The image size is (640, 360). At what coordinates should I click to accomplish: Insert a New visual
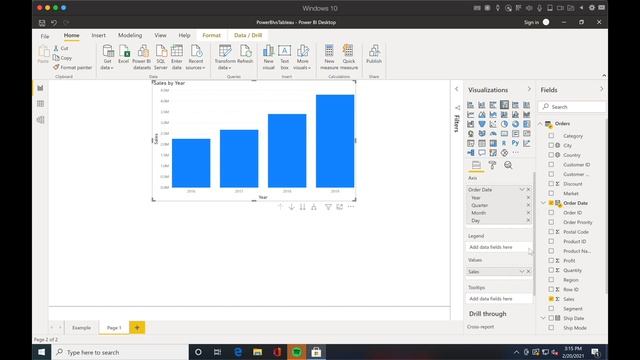[268, 57]
